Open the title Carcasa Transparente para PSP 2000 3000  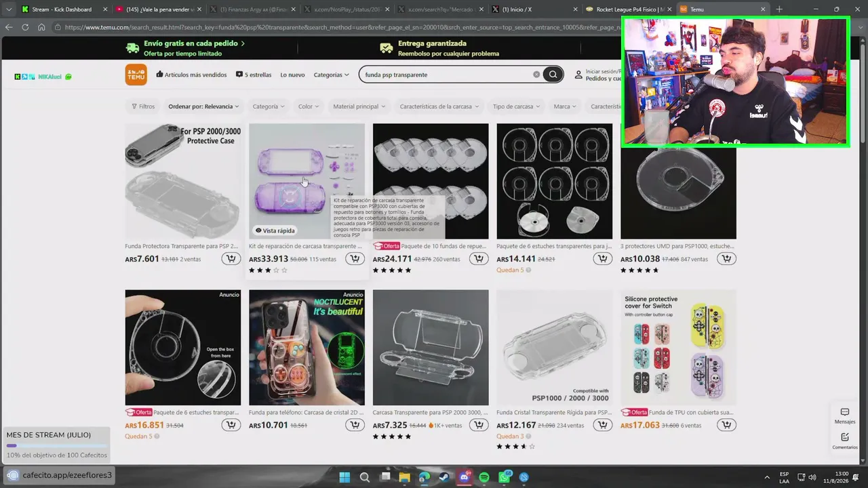coord(430,412)
